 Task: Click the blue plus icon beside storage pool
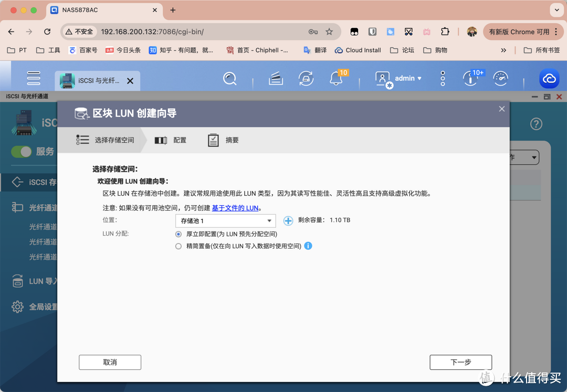288,221
